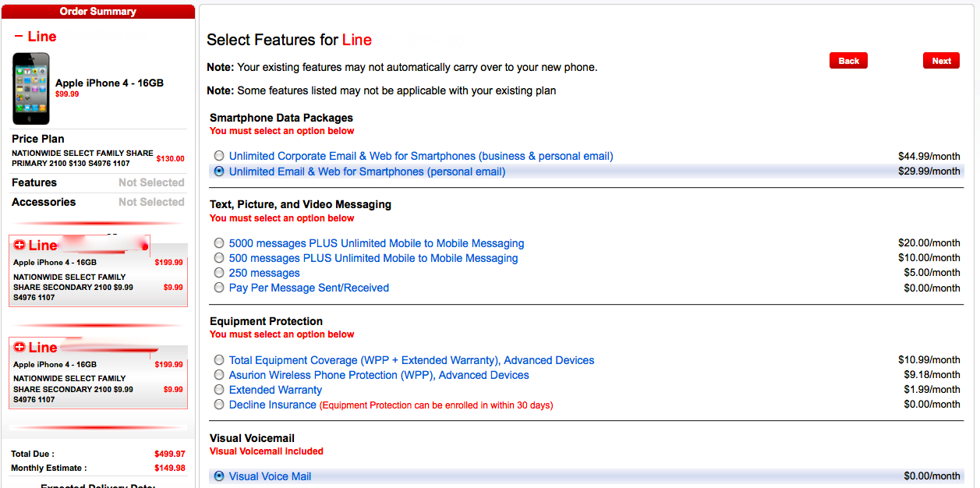Choose Asurion Wireless Phone Protection radio
980x488 pixels.
point(219,375)
